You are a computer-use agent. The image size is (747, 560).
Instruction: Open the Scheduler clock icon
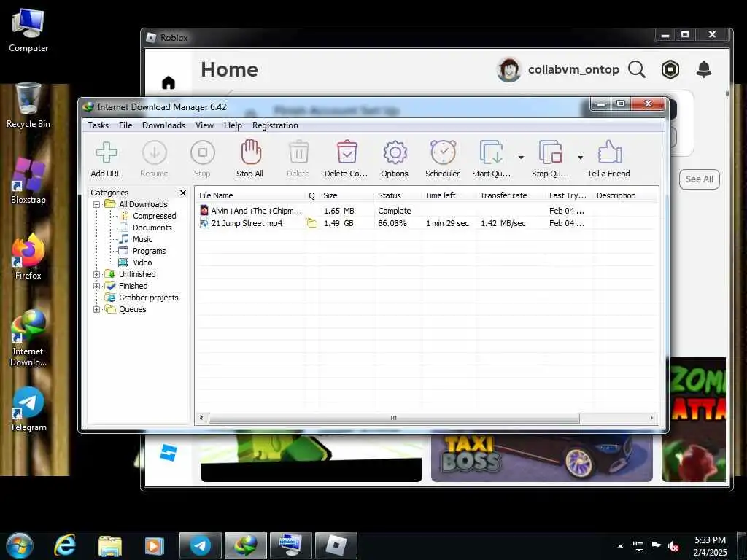point(443,152)
